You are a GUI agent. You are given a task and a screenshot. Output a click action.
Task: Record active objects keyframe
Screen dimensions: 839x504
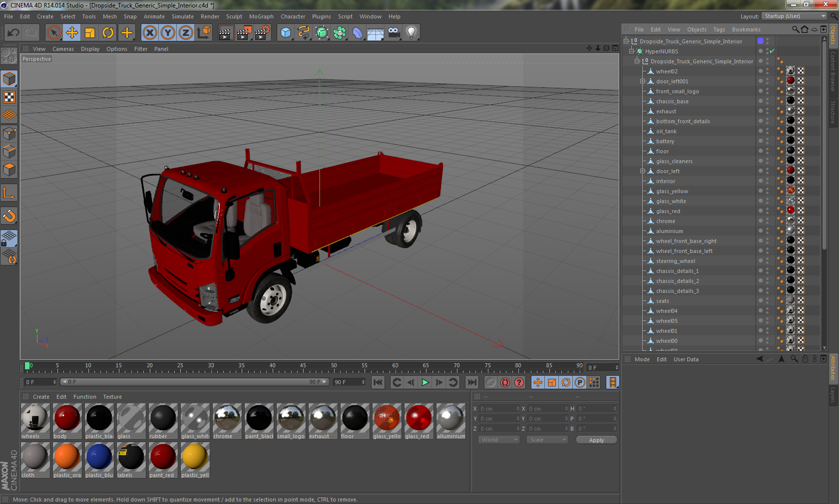pos(491,382)
